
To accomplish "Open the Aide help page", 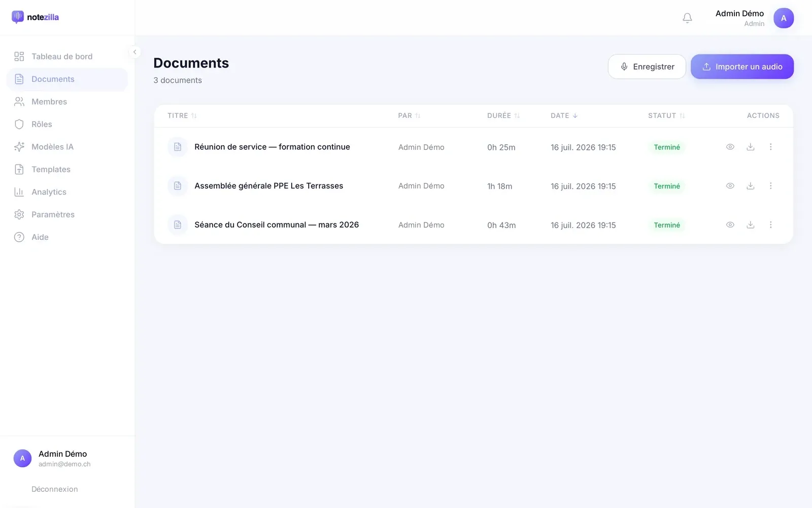I will (67, 237).
